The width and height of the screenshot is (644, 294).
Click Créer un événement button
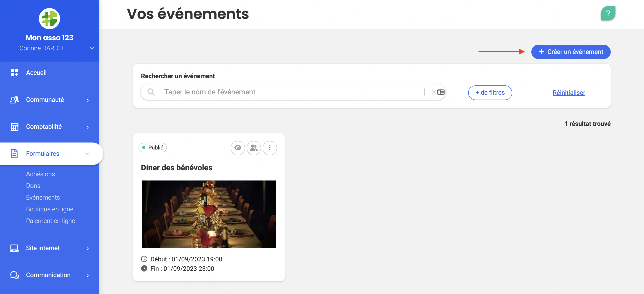tap(570, 52)
